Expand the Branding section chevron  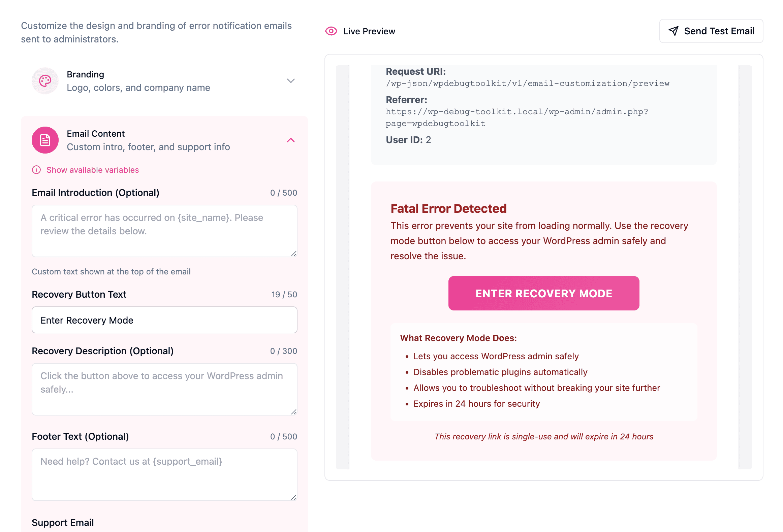tap(291, 81)
